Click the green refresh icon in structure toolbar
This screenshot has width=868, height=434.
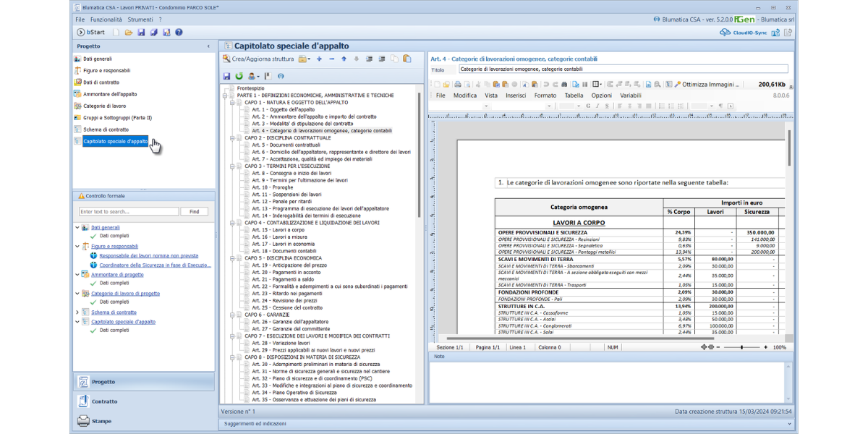(239, 76)
